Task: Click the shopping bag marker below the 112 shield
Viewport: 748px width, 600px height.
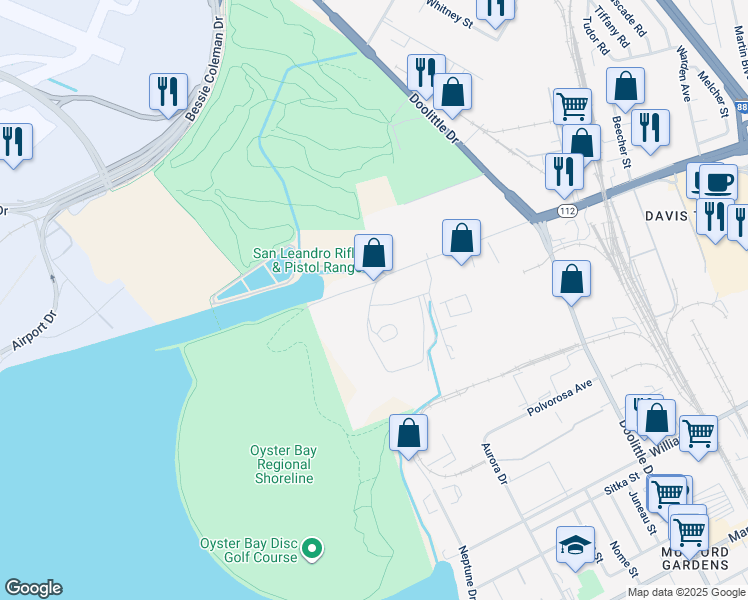Action: [x=571, y=280]
